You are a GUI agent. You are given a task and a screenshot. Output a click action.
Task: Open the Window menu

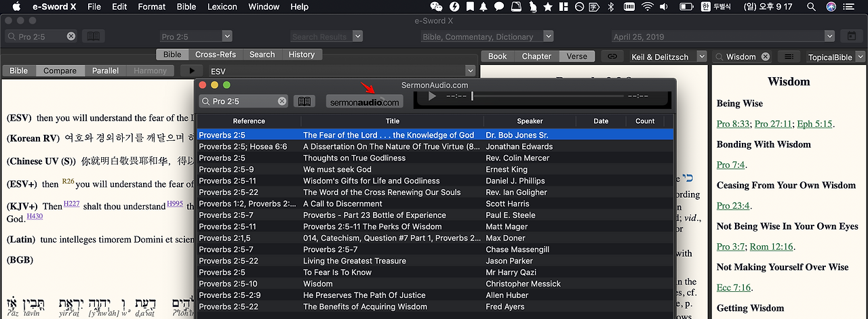pos(264,6)
